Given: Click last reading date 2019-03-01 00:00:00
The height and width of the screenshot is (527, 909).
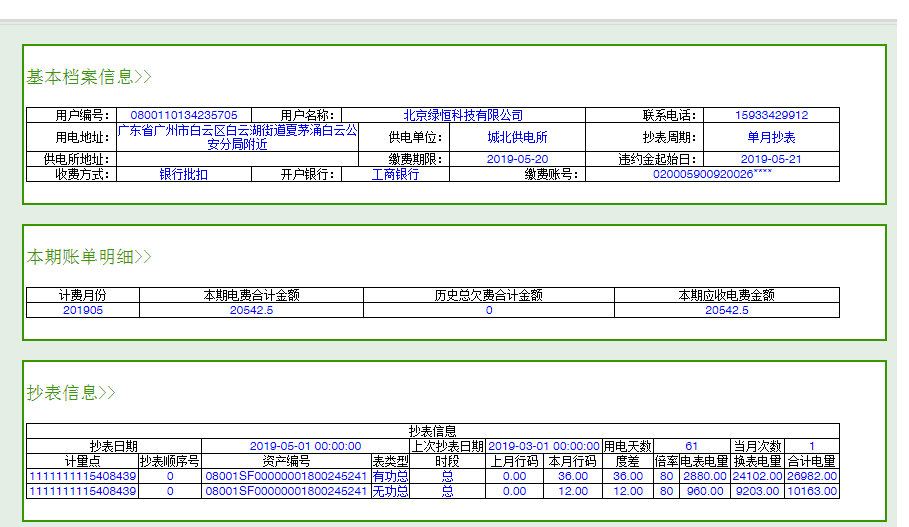Looking at the screenshot, I should coord(544,446).
